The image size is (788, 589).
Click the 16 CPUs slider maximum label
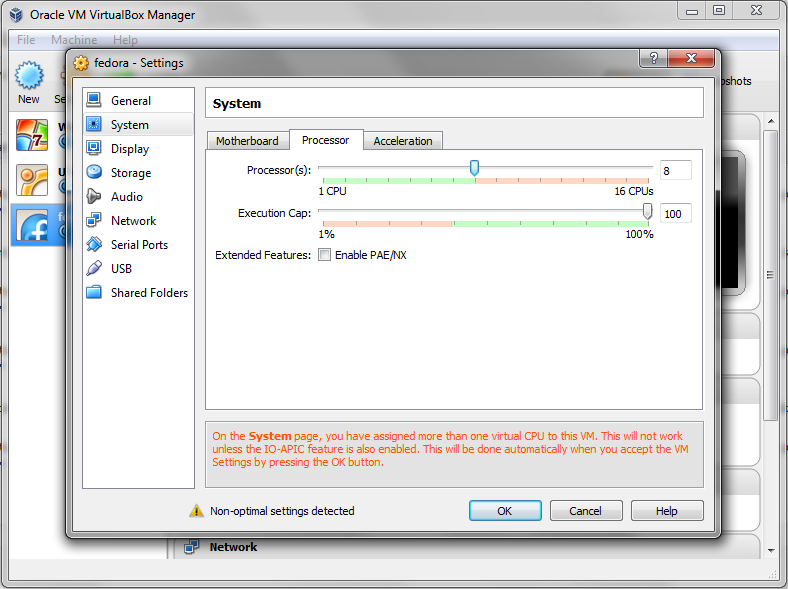tap(634, 191)
